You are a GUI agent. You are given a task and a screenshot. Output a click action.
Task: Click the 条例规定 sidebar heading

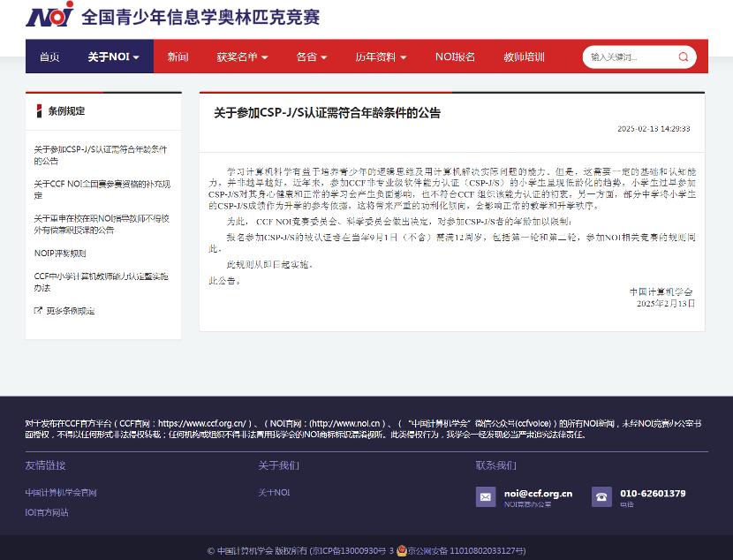[66, 111]
